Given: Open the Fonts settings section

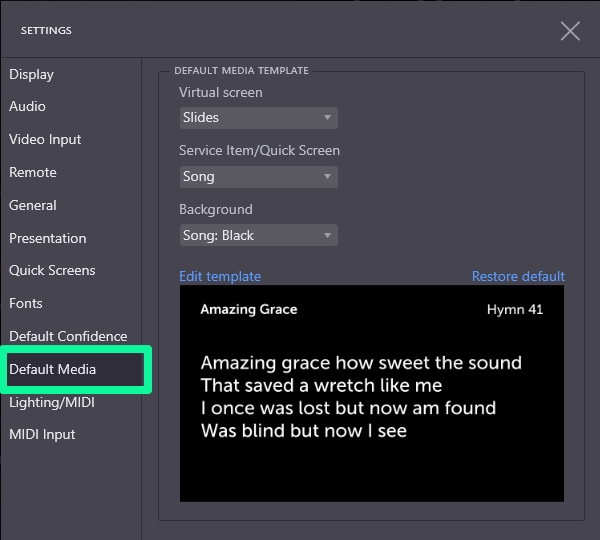Looking at the screenshot, I should [26, 303].
